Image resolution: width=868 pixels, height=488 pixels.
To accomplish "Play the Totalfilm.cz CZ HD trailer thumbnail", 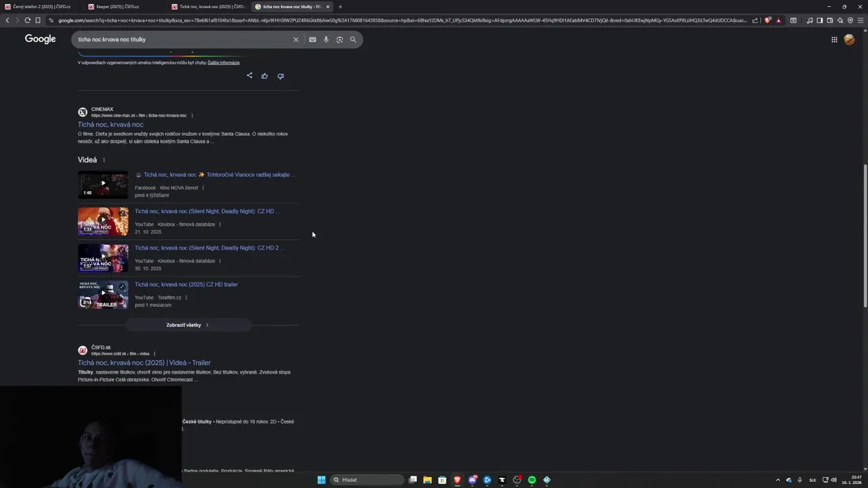I will (103, 294).
